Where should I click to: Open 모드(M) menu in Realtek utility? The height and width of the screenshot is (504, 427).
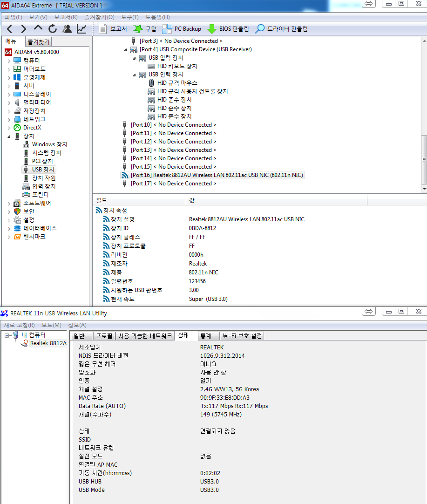point(51,325)
